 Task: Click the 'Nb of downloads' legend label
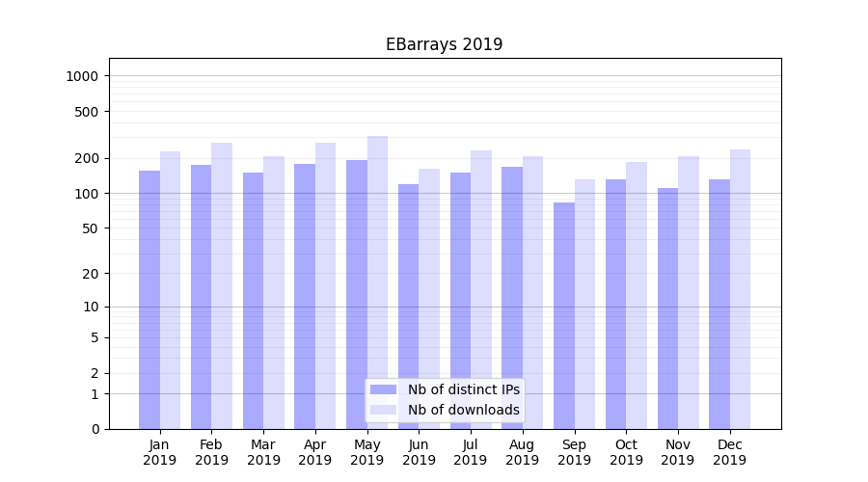pyautogui.click(x=463, y=410)
